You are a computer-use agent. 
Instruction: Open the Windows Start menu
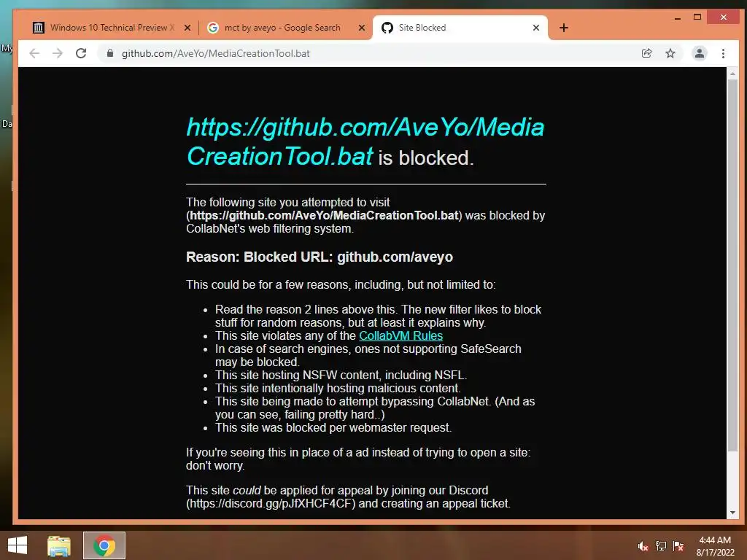point(18,545)
